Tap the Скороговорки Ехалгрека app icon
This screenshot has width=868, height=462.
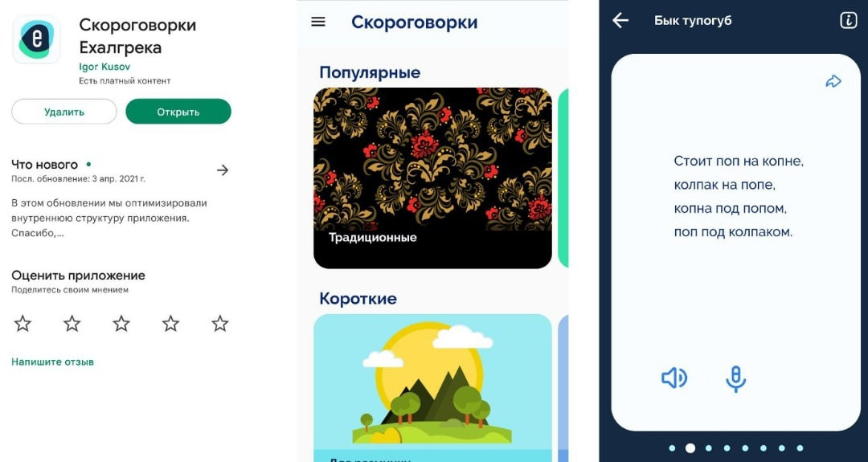point(36,39)
